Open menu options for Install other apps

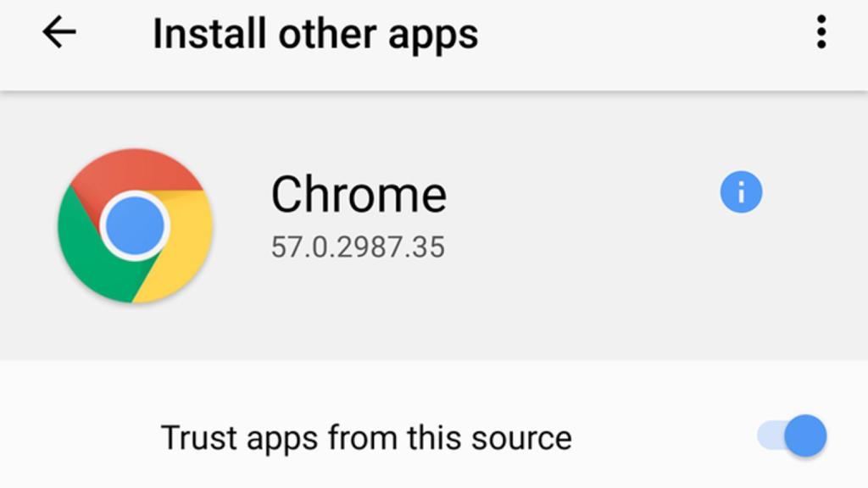point(820,33)
